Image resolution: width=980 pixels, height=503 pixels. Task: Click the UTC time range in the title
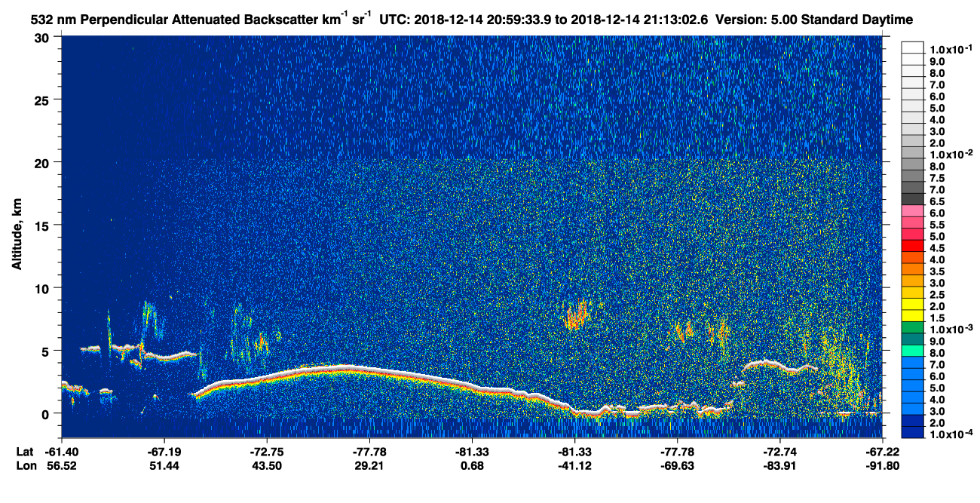pos(544,19)
